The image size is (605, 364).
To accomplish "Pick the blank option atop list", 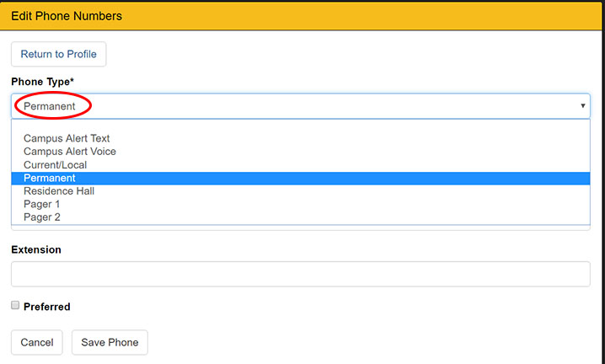I will pos(301,126).
